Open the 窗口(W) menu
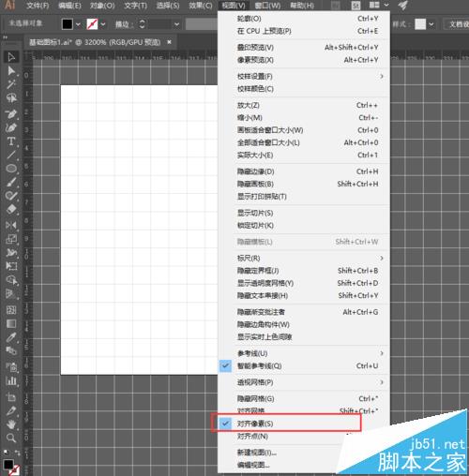The image size is (469, 476). coord(267,6)
